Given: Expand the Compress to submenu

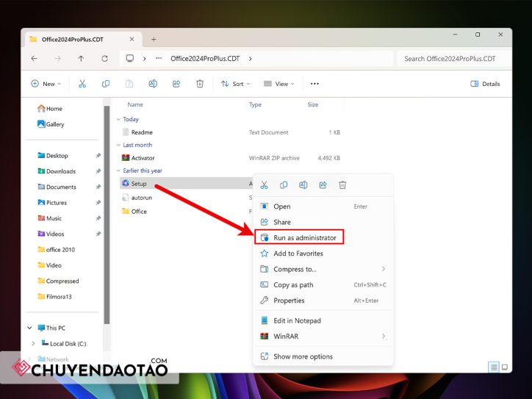Looking at the screenshot, I should (x=384, y=269).
